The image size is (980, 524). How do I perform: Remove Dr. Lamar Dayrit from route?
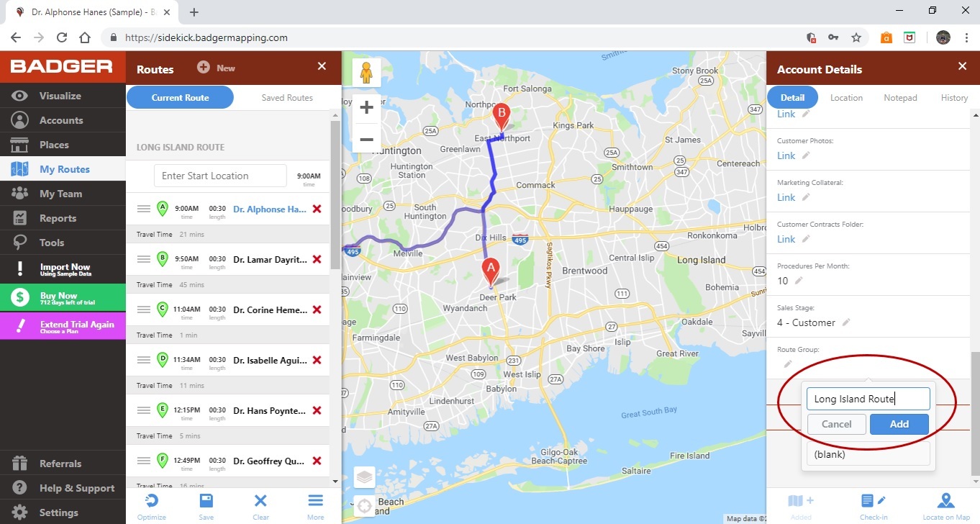pos(317,259)
